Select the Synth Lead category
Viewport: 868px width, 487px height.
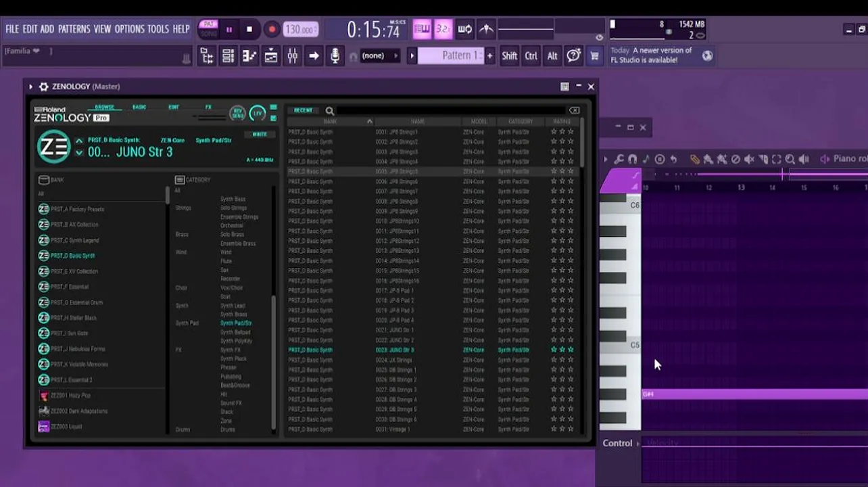pyautogui.click(x=233, y=306)
